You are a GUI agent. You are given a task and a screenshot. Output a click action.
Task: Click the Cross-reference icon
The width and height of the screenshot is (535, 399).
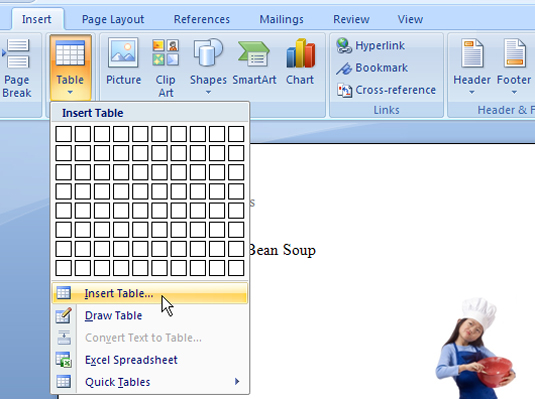tap(345, 90)
